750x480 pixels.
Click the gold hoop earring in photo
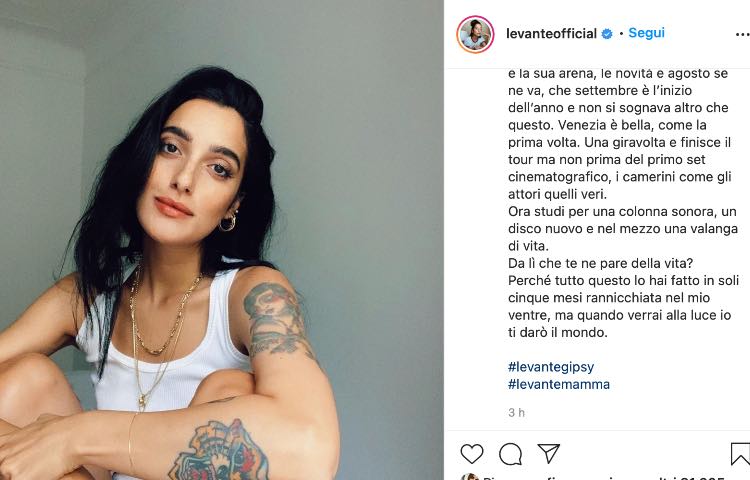pos(228,222)
